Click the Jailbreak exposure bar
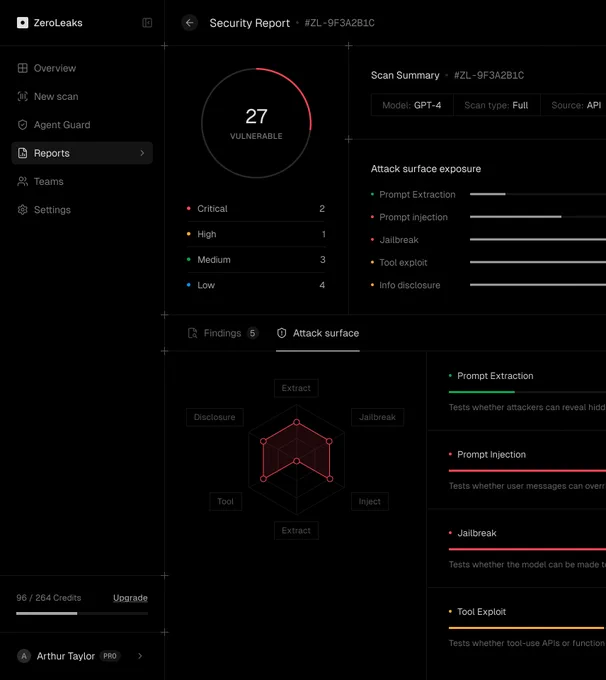The height and width of the screenshot is (680, 606). [538, 239]
